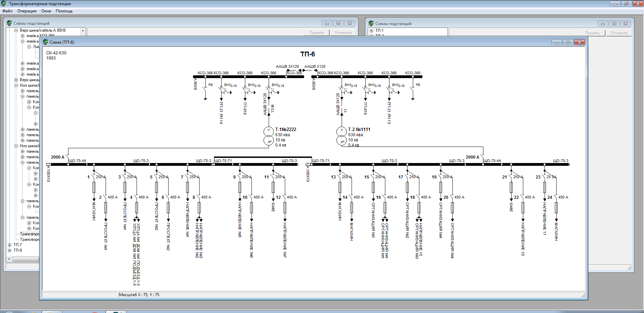Open the Окна menu
Screen dimensions: 644x313
[x=46, y=11]
